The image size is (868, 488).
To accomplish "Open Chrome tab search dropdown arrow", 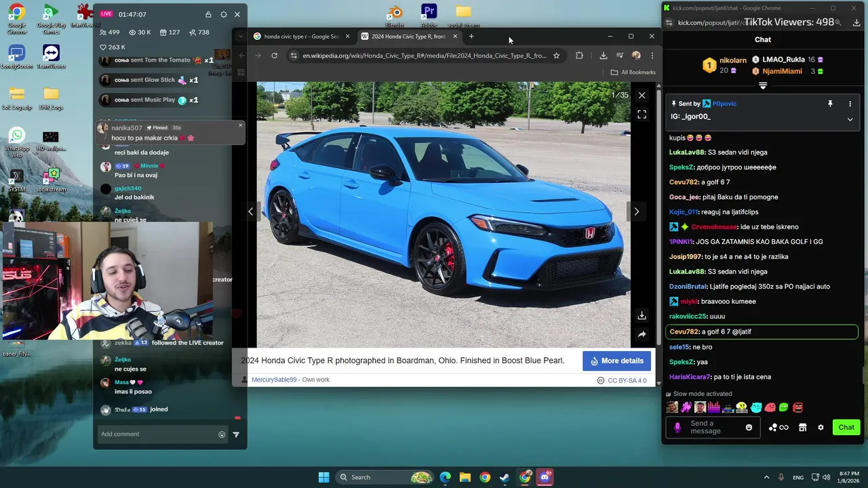I will (240, 37).
